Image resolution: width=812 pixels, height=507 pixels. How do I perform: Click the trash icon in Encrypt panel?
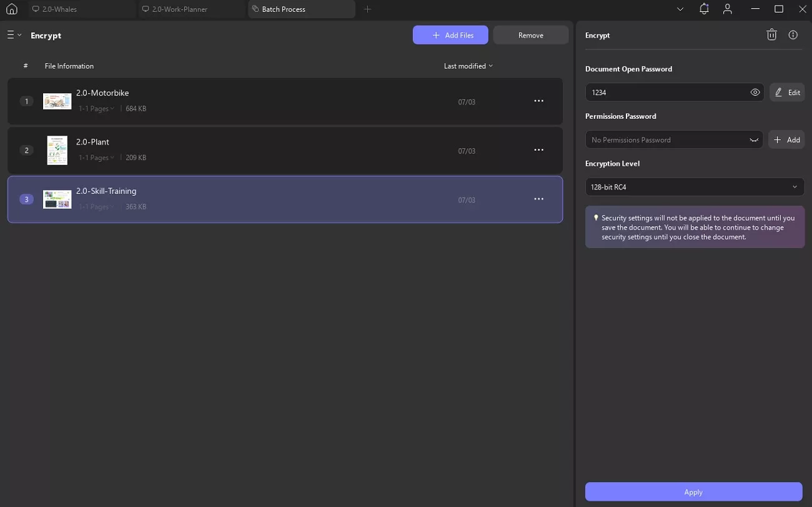[x=771, y=35]
